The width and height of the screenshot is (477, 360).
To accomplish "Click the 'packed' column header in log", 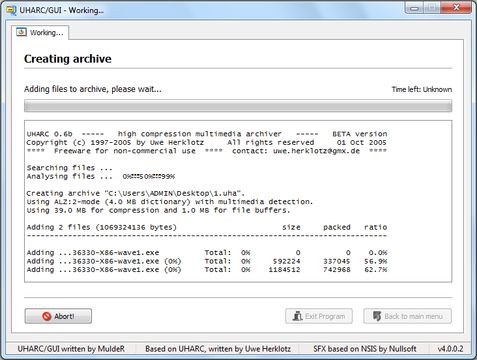I will 337,227.
